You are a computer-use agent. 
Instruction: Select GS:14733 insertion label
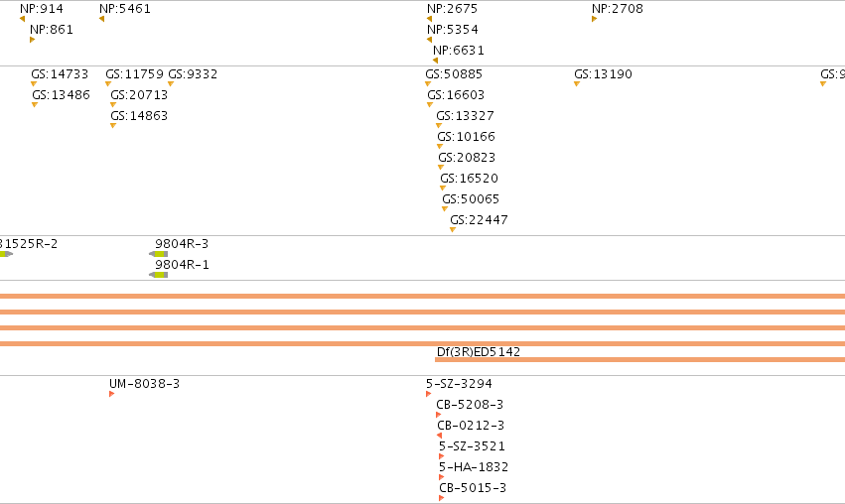[60, 74]
